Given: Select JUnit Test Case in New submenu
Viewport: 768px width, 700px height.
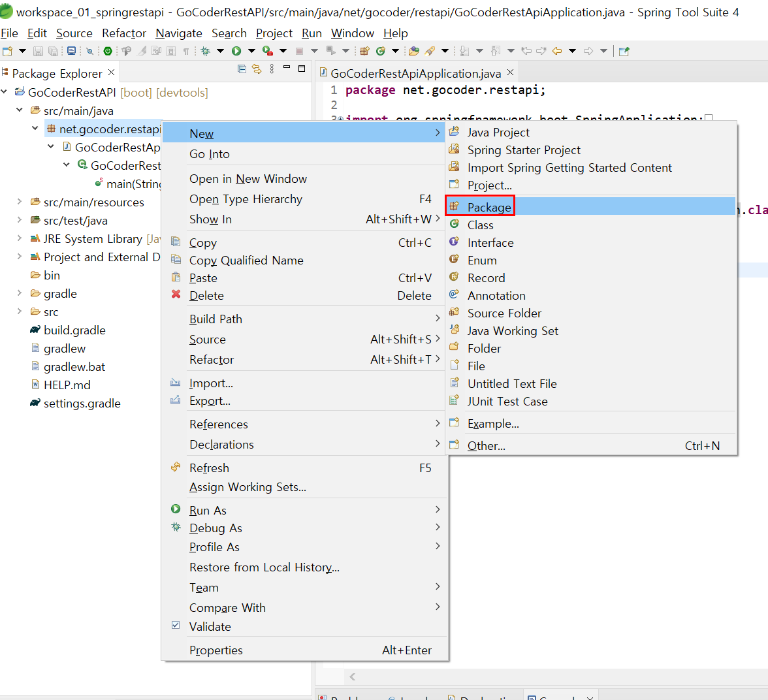Looking at the screenshot, I should 590,401.
